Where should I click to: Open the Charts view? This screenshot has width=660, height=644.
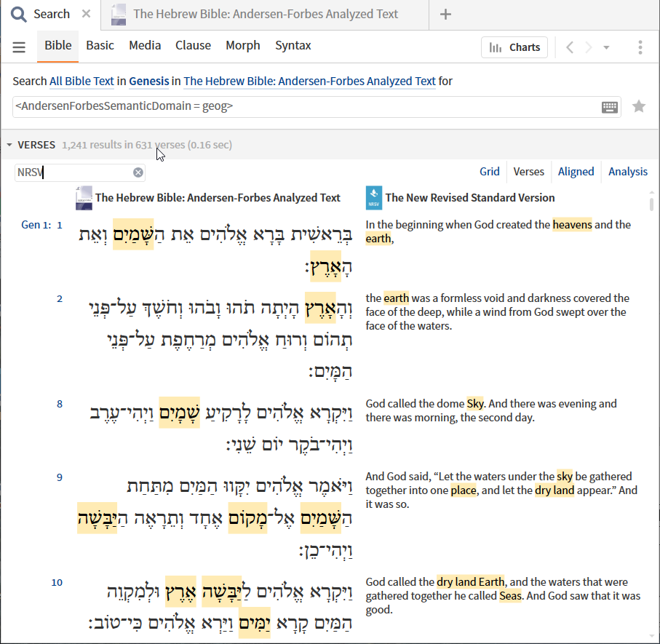point(514,47)
